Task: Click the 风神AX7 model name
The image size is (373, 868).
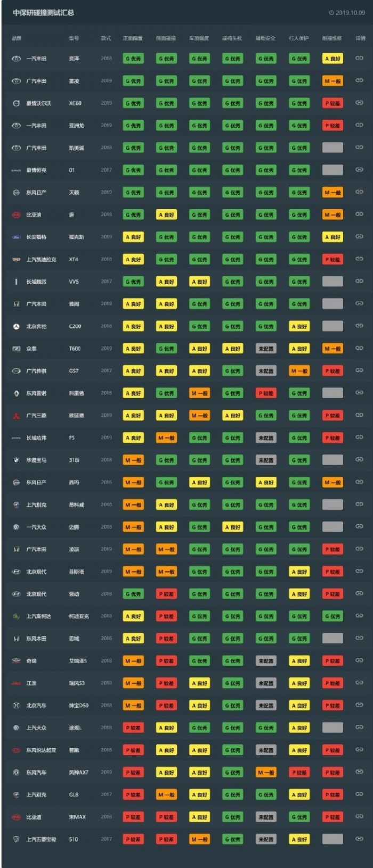Action: 79,772
